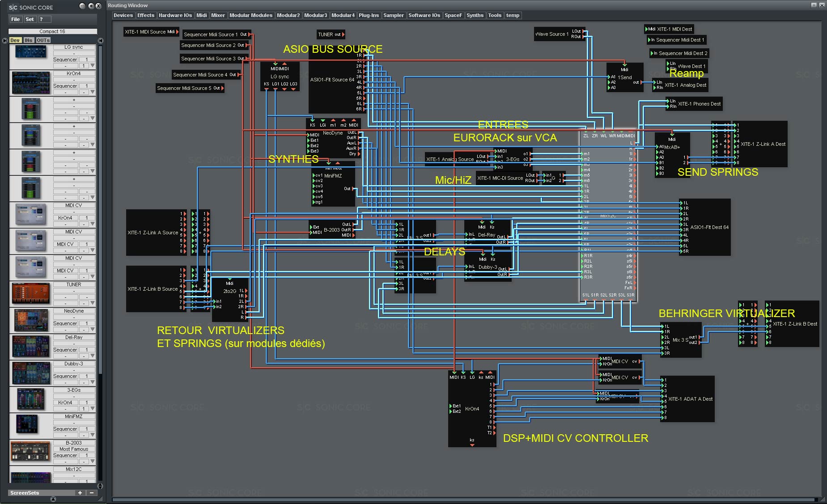Select the TUNER out module
Viewport: 827px width, 504px height.
[x=331, y=34]
